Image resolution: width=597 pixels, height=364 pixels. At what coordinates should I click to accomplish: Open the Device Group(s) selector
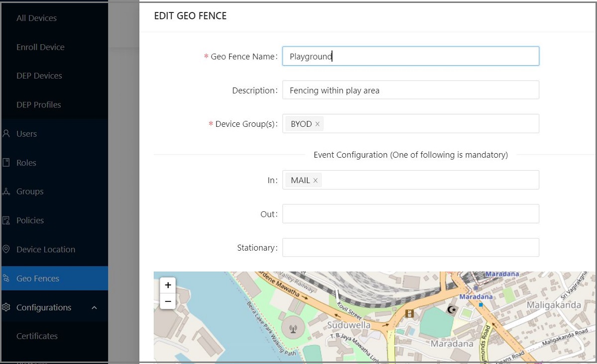[x=430, y=124]
